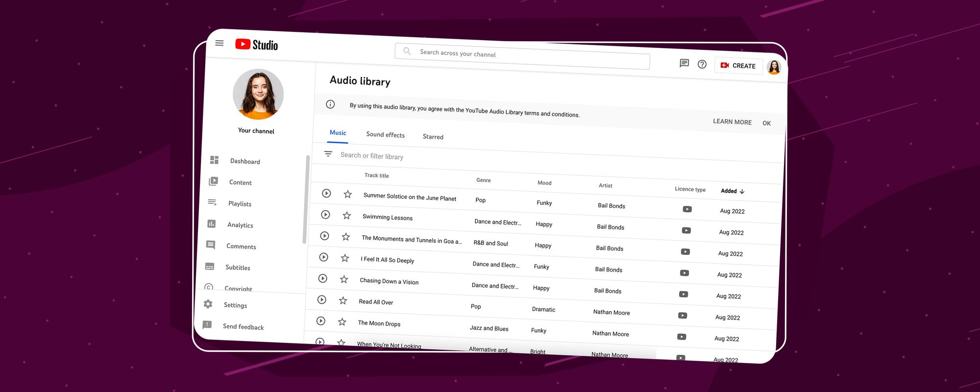980x392 pixels.
Task: Click licence type icon for Summer Solstice
Action: [x=687, y=209]
